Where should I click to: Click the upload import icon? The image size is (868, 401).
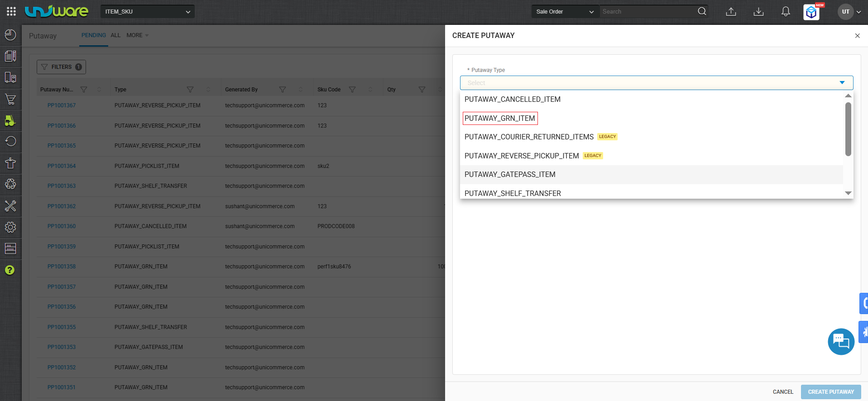[x=731, y=12]
